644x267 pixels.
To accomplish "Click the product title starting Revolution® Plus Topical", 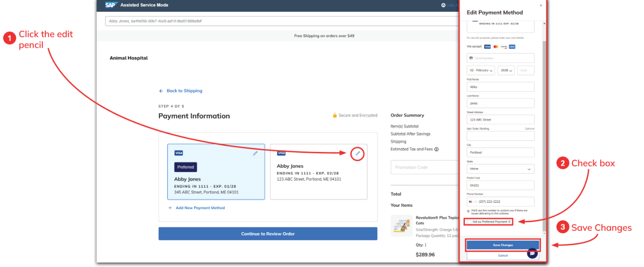I will coord(437,220).
